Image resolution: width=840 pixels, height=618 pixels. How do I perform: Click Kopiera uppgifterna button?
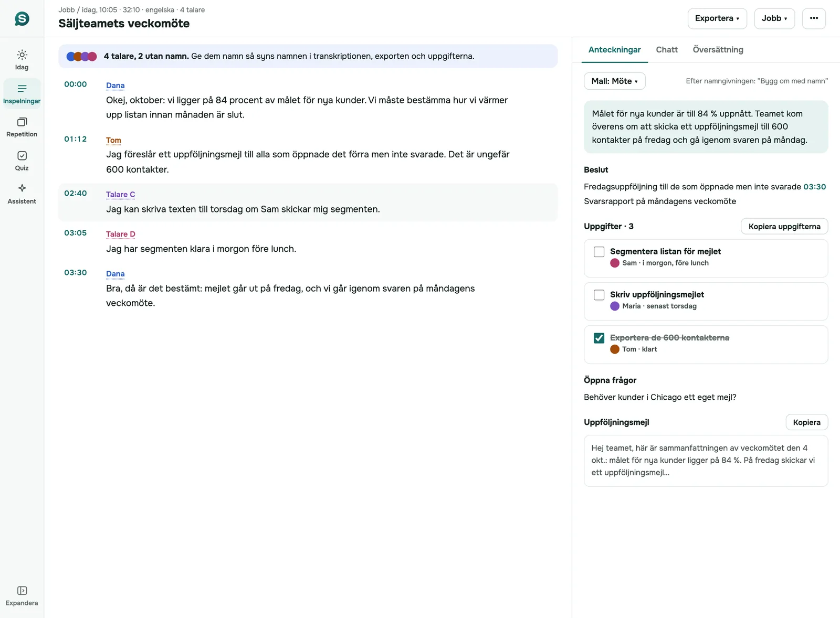[x=784, y=227]
